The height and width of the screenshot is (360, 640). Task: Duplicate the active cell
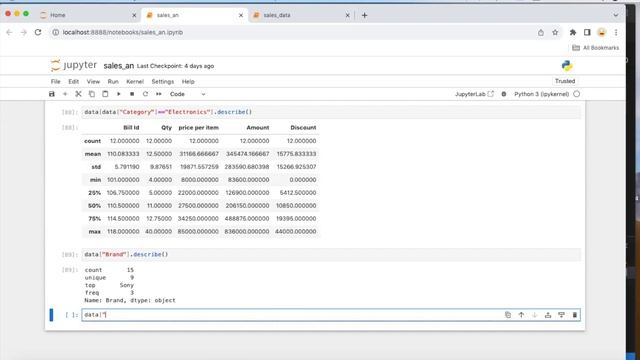point(508,315)
